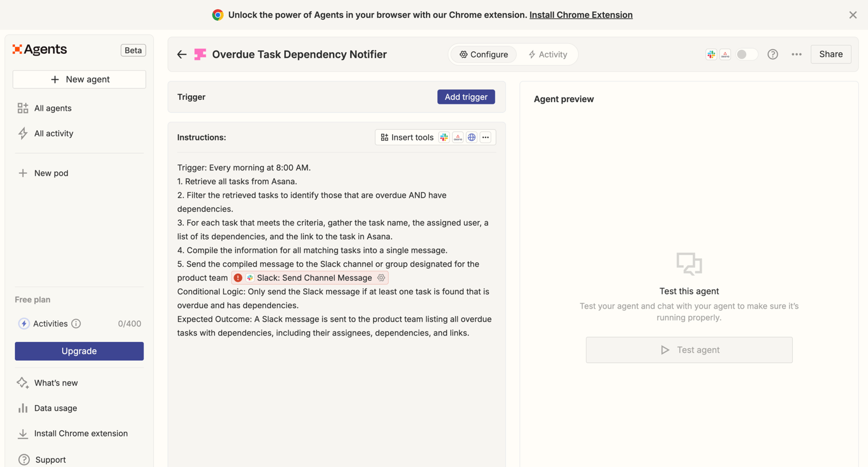Click the Trigger section label
The image size is (868, 467).
tap(191, 97)
